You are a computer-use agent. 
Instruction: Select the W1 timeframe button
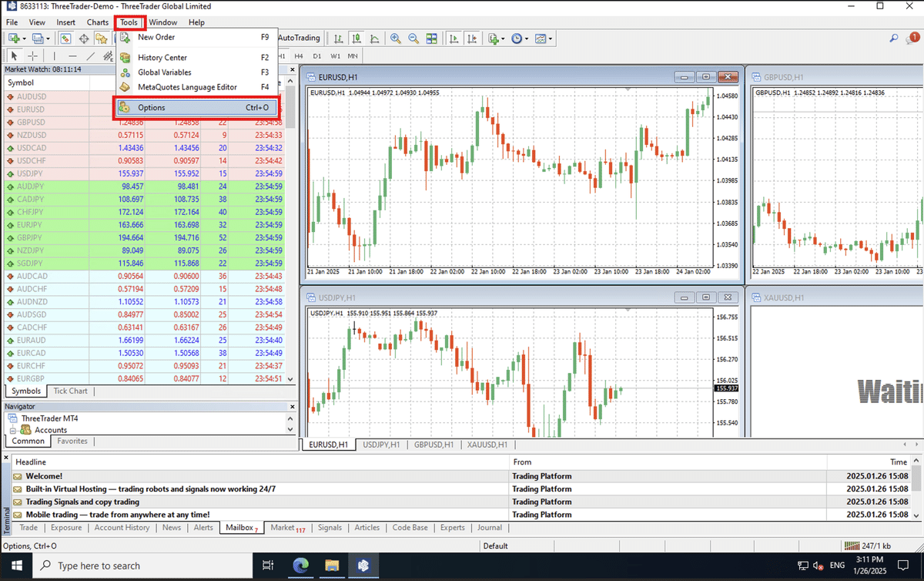point(336,55)
